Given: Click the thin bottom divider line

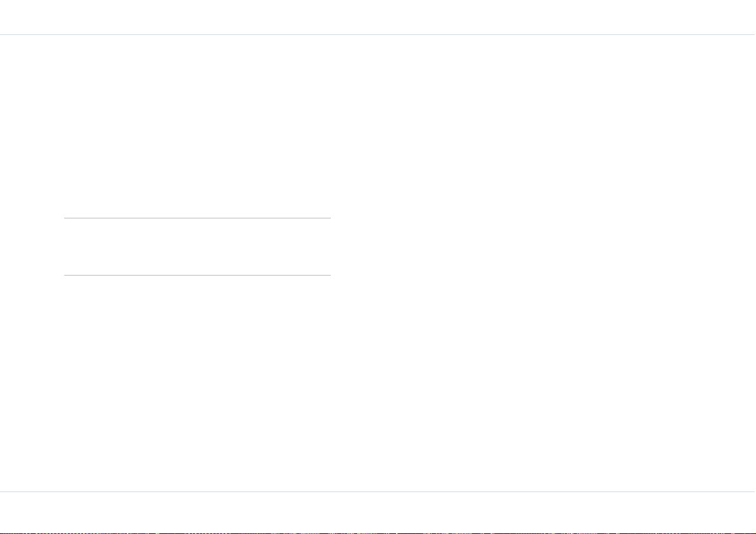Looking at the screenshot, I should [378, 491].
